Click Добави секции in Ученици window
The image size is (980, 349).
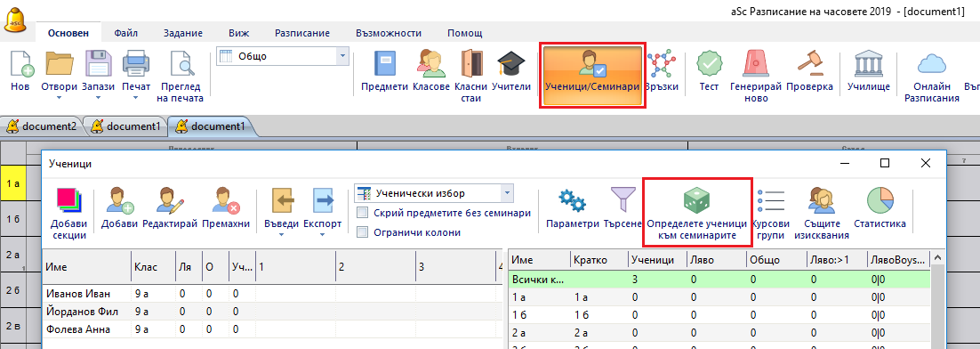(x=68, y=214)
